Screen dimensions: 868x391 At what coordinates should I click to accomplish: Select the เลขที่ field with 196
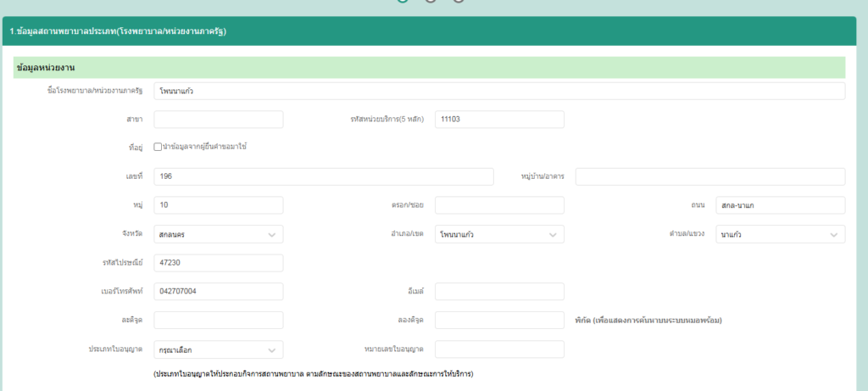323,176
